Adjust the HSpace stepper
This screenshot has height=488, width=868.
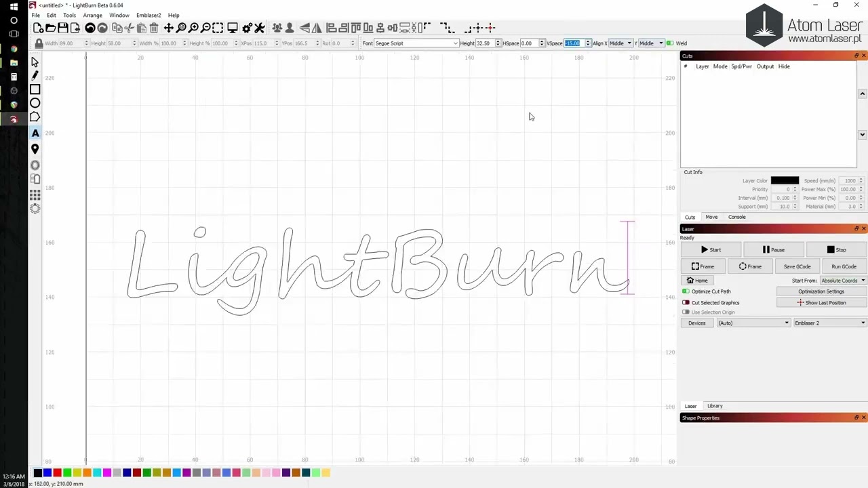(x=541, y=43)
